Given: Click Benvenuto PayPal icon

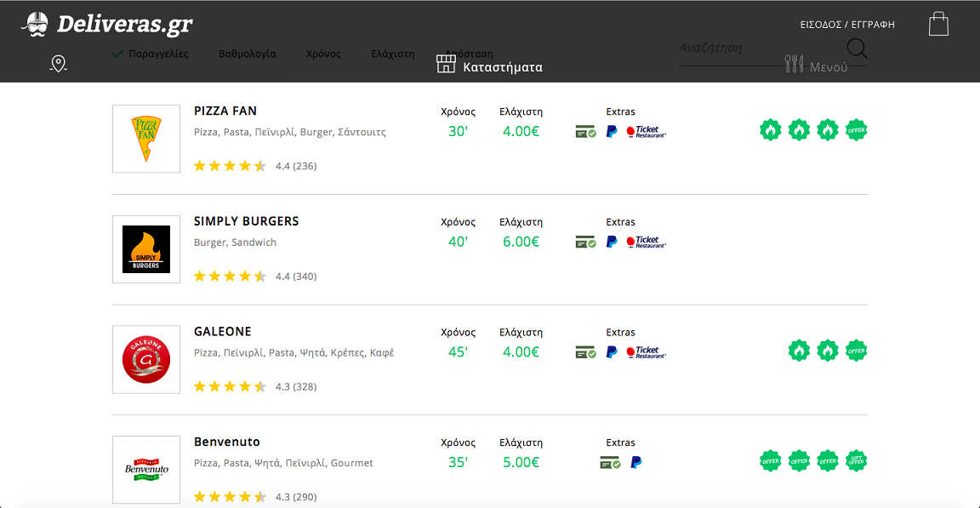Looking at the screenshot, I should point(636,462).
